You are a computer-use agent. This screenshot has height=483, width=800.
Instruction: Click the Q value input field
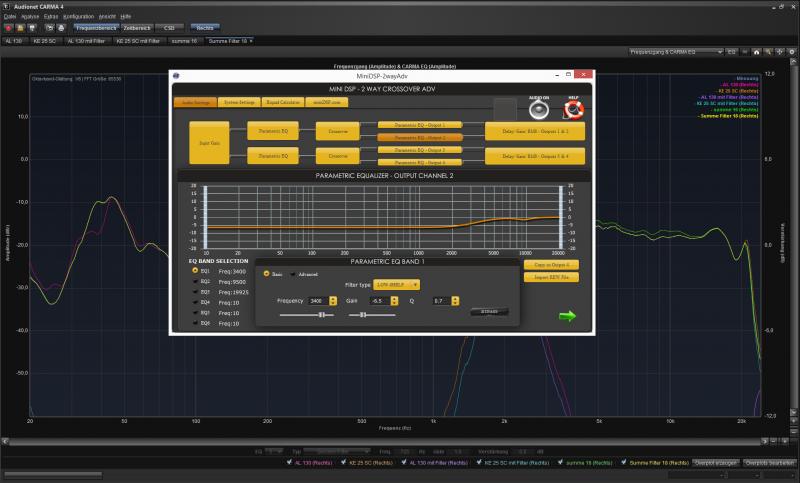[439, 300]
